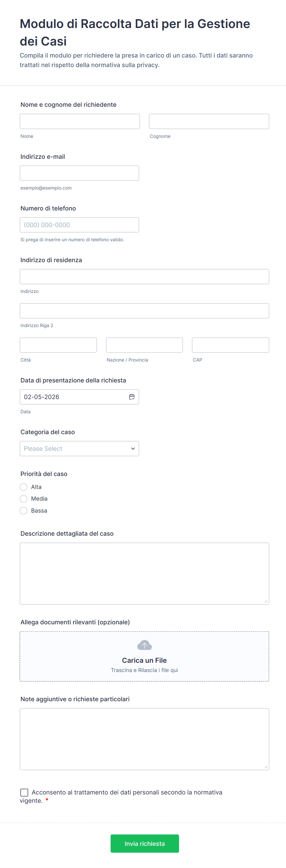
Task: Click the Indirizzo Riga 2 field
Action: pos(144,311)
